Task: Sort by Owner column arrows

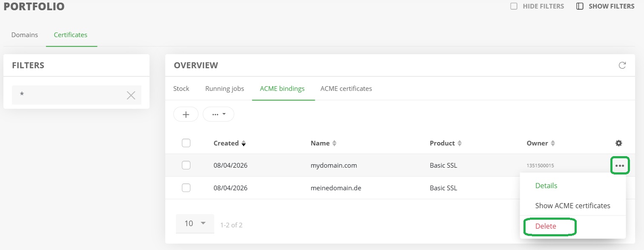Action: tap(553, 143)
